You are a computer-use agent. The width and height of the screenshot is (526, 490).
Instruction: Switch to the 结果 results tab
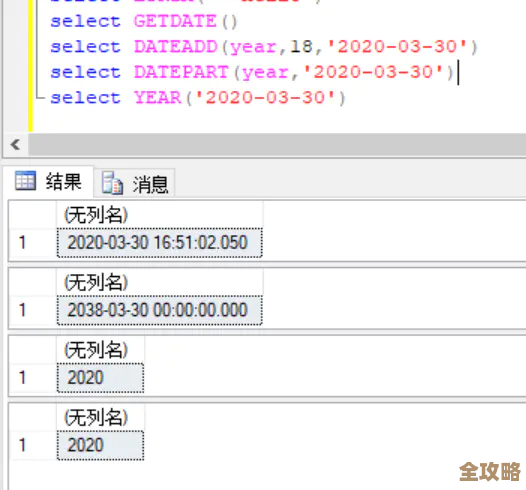48,181
